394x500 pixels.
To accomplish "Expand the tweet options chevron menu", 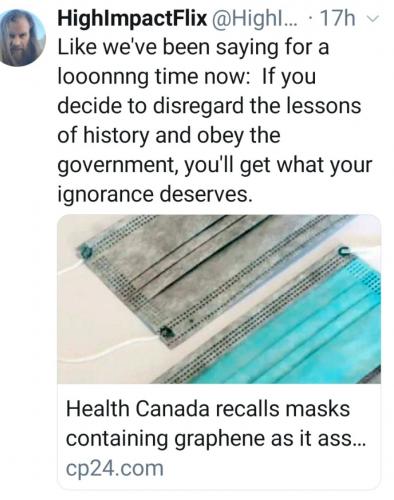I will pyautogui.click(x=374, y=19).
